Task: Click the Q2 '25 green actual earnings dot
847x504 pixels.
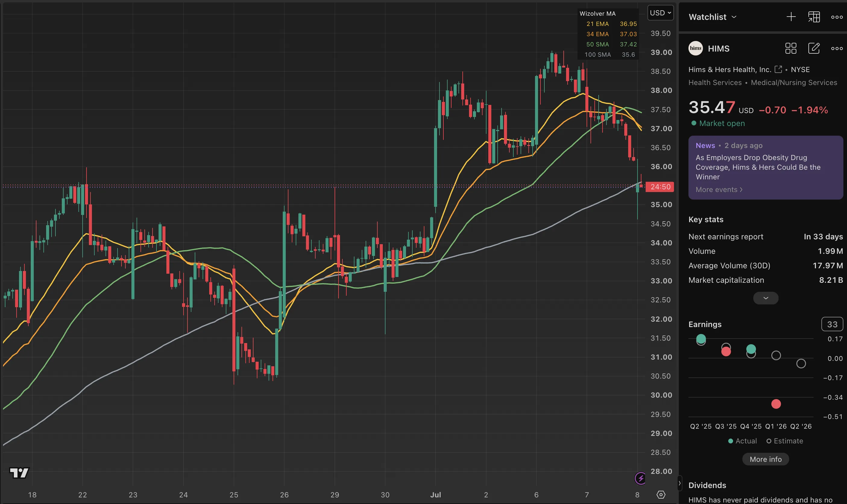Action: 701,339
